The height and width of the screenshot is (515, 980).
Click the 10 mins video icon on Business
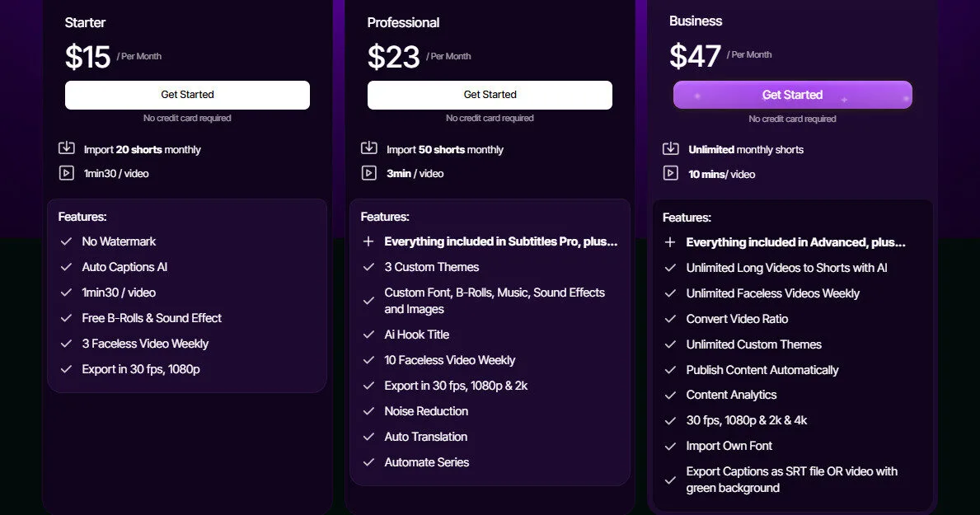672,174
